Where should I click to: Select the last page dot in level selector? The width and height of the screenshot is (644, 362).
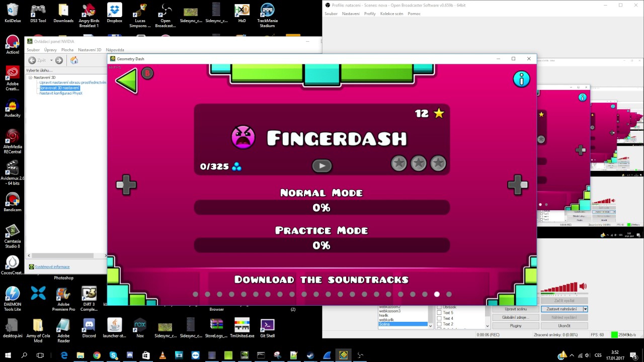click(x=449, y=294)
